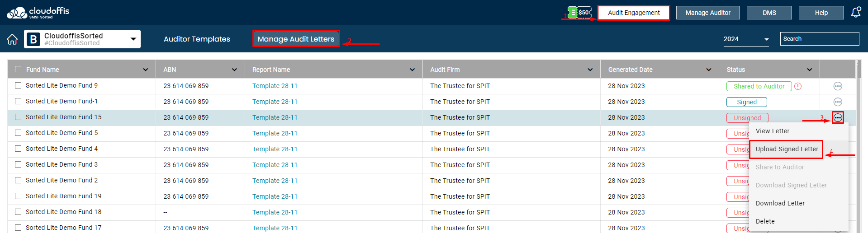
Task: Click the Shared to Auditor status badge
Action: click(759, 86)
